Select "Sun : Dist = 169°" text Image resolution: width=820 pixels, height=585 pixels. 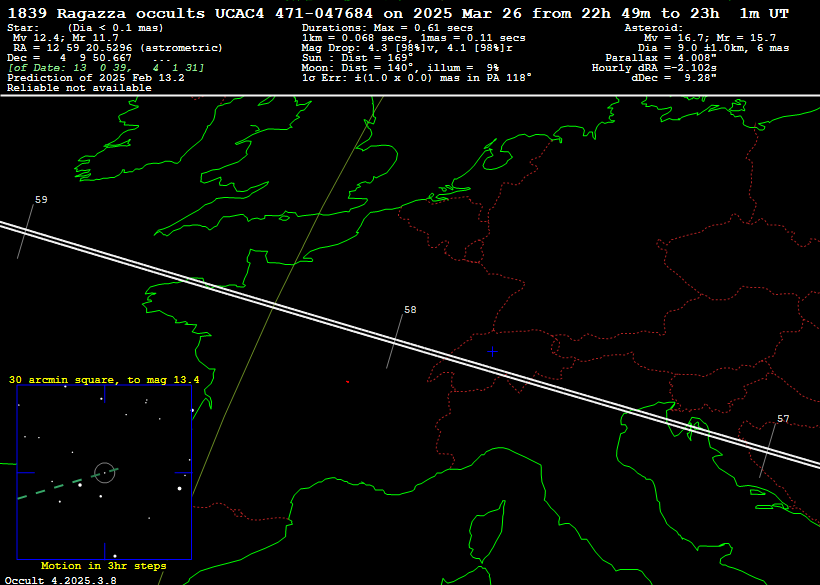pyautogui.click(x=358, y=58)
